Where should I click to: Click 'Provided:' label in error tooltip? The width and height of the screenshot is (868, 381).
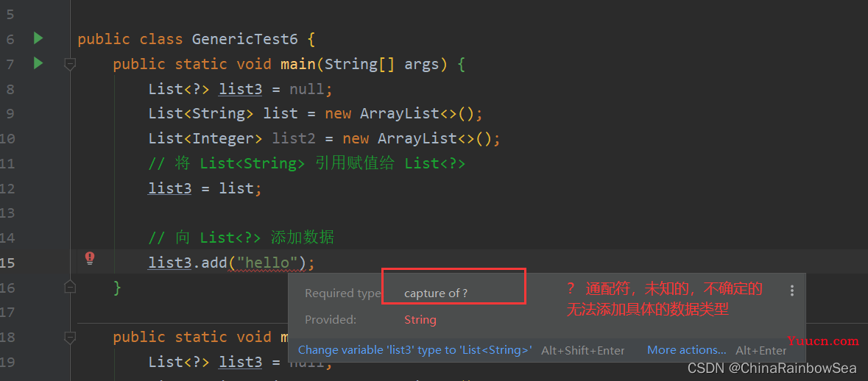331,320
